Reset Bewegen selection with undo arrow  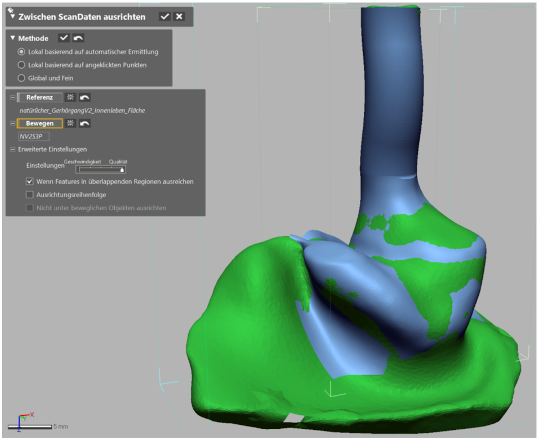85,123
